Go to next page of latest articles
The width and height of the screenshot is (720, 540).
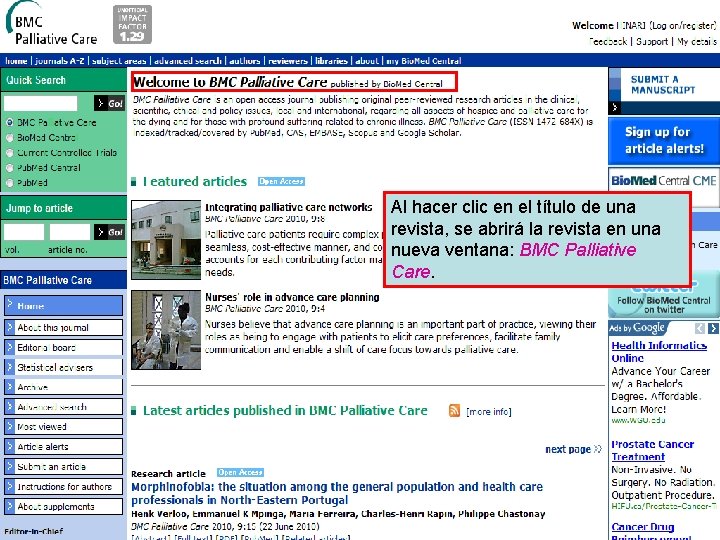tap(573, 449)
